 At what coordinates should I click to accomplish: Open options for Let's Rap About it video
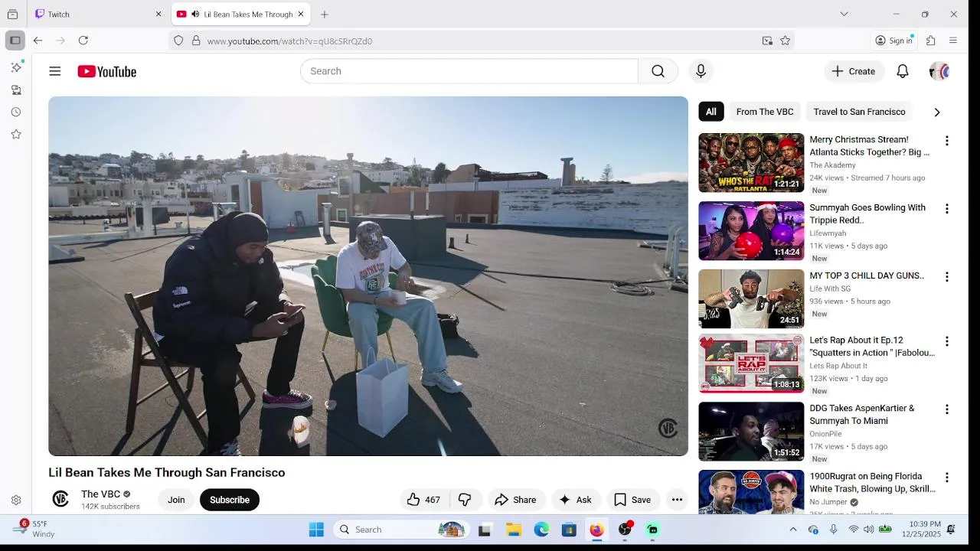946,341
